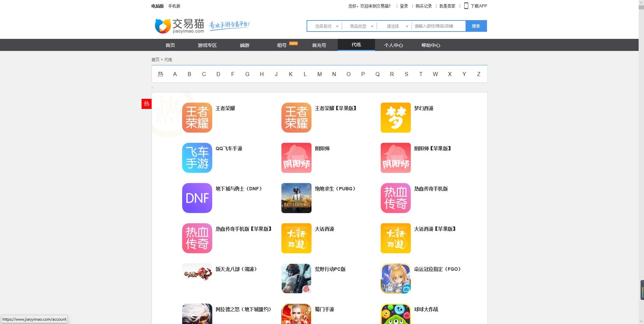The image size is (644, 324).
Task: Open the 游戏专区 navigation tab
Action: click(207, 45)
